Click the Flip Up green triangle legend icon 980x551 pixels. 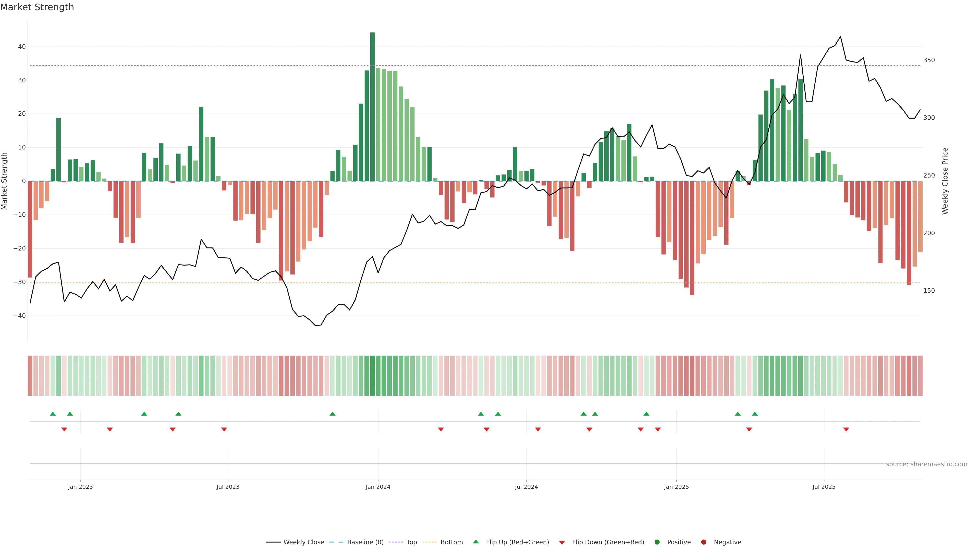(475, 542)
